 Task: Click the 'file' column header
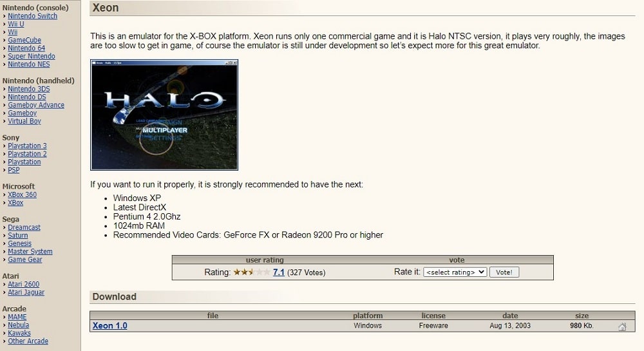(213, 316)
